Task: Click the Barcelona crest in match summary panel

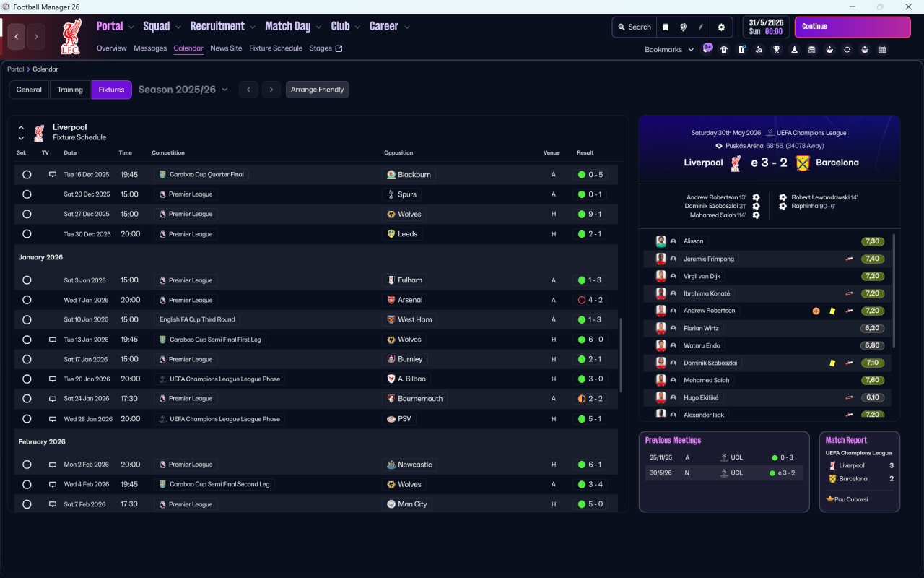Action: (803, 163)
